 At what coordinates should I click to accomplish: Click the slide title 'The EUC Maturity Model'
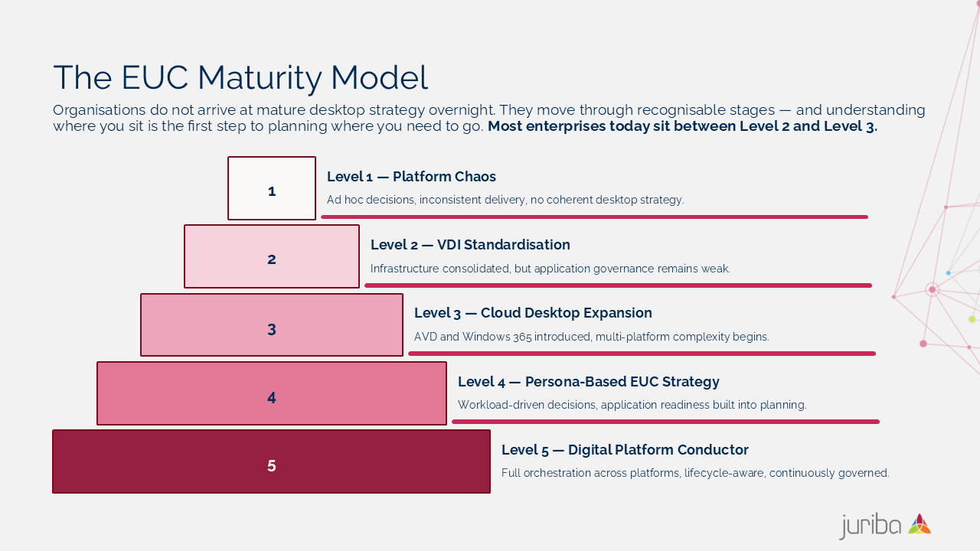coord(240,77)
